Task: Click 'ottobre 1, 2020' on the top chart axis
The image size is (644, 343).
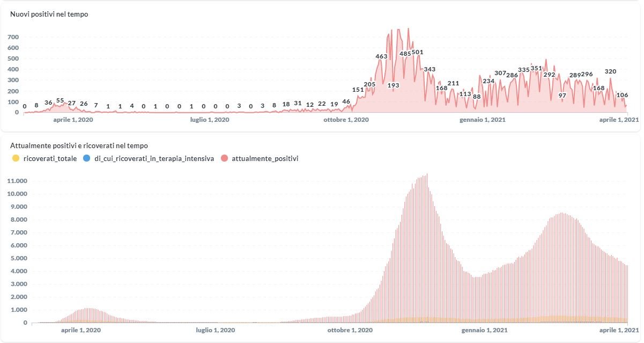Action: (346, 120)
